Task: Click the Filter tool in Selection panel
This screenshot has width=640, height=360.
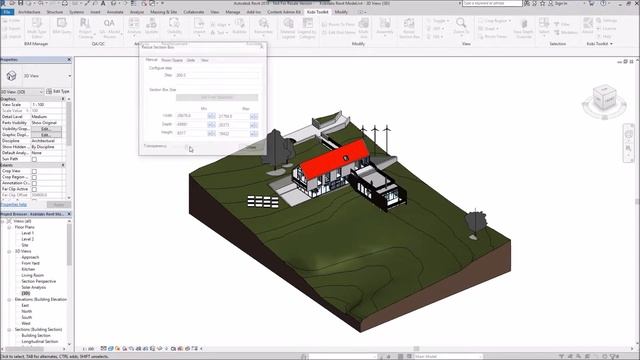Action: coord(561,24)
